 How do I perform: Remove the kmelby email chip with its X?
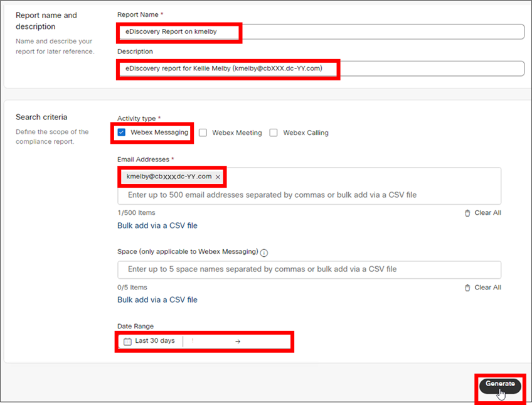point(218,177)
